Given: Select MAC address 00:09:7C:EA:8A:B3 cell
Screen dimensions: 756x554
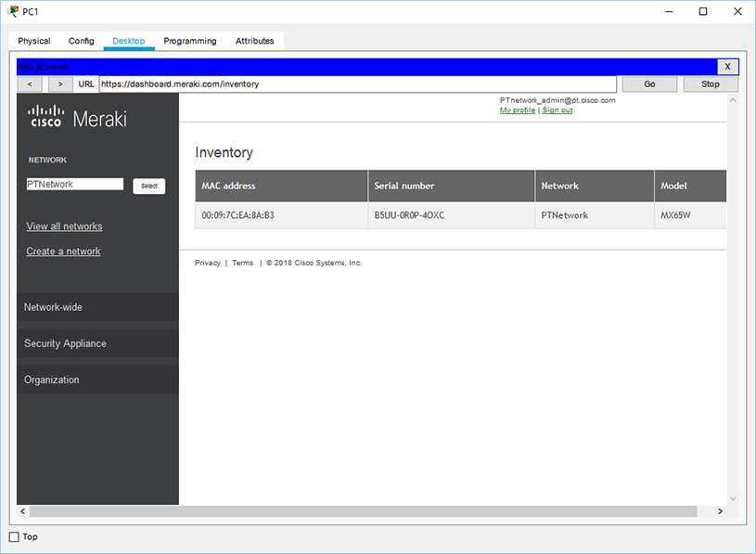Looking at the screenshot, I should tap(281, 215).
